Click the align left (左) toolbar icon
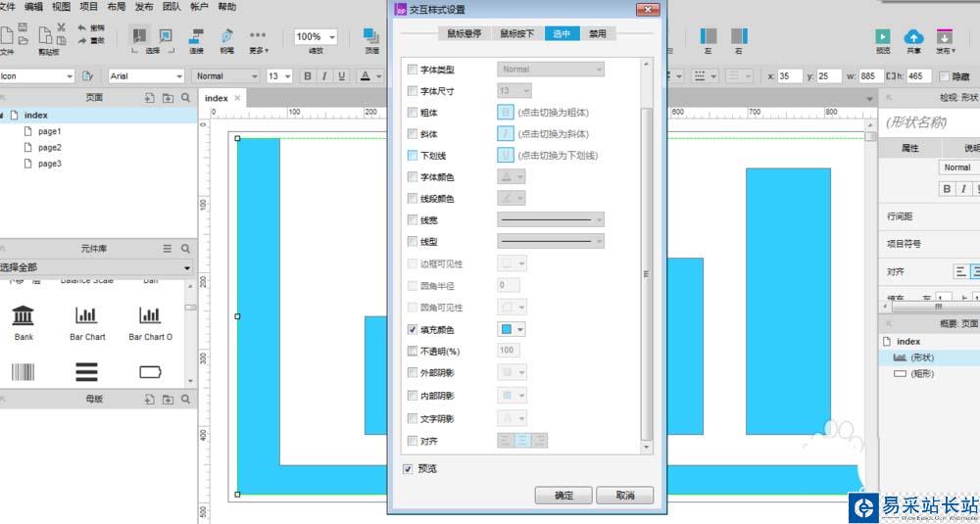 click(709, 36)
